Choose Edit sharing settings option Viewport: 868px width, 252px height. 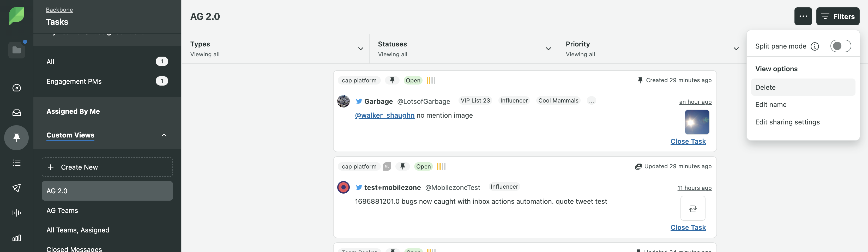[787, 122]
